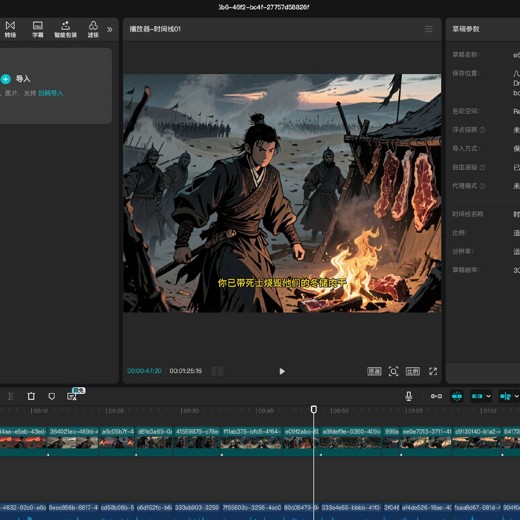Open the player panel hamburger menu
This screenshot has height=520, width=520.
coord(429,29)
